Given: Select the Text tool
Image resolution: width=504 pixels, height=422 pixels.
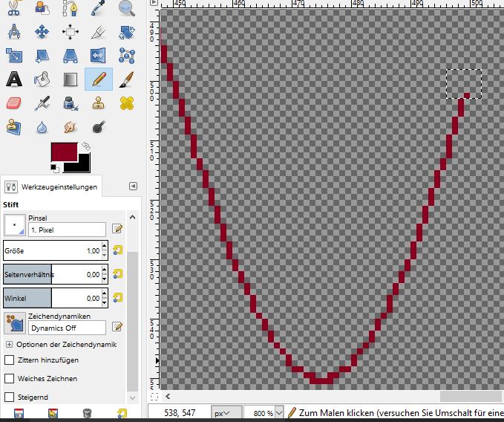Looking at the screenshot, I should click(14, 79).
